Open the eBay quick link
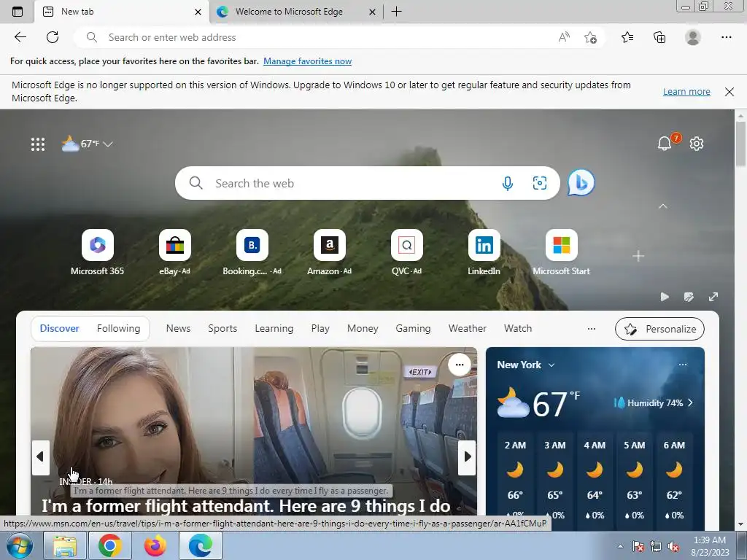 (175, 252)
